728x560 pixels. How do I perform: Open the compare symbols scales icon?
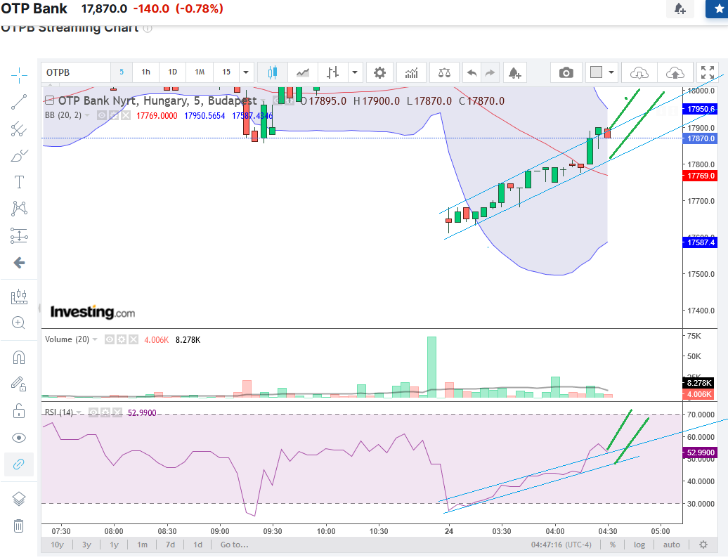click(x=444, y=72)
